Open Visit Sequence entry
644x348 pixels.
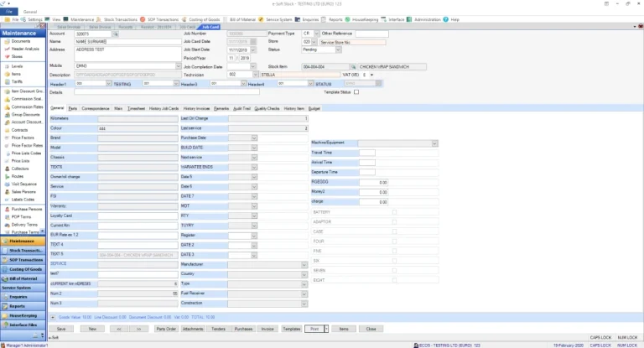point(23,184)
